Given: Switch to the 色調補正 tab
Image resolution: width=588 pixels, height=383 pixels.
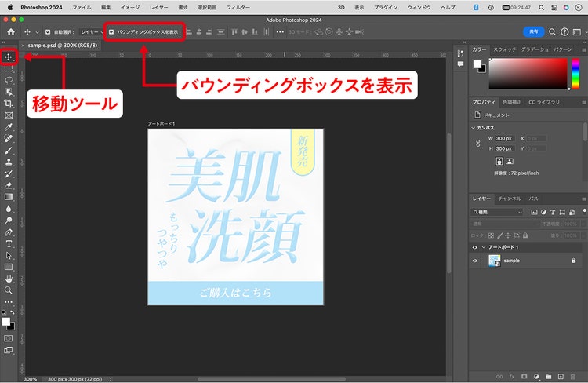Looking at the screenshot, I should [x=512, y=102].
